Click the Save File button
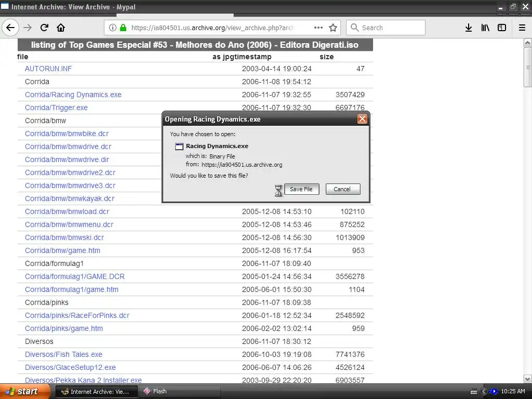This screenshot has height=399, width=532. pyautogui.click(x=302, y=189)
